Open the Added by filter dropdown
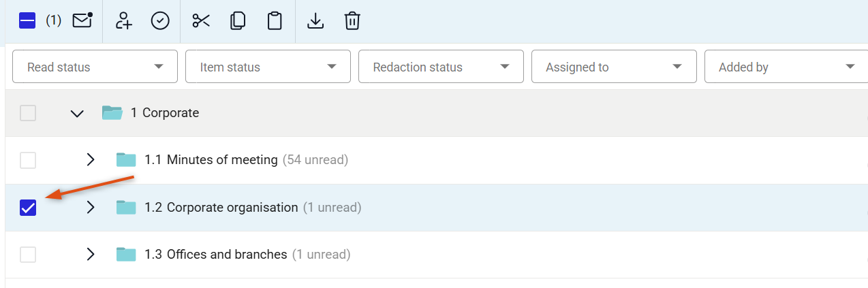Image resolution: width=868 pixels, height=288 pixels. click(x=786, y=67)
